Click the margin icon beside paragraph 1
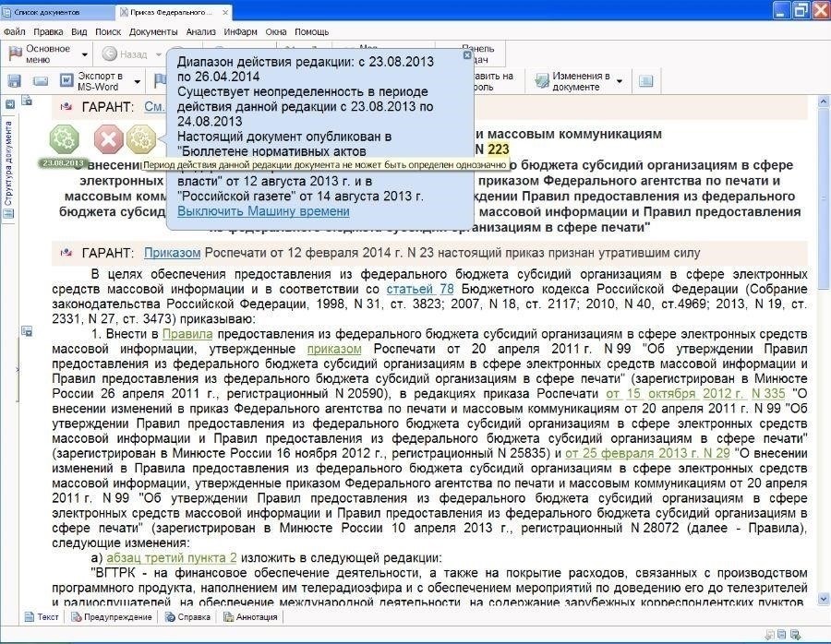 click(27, 332)
